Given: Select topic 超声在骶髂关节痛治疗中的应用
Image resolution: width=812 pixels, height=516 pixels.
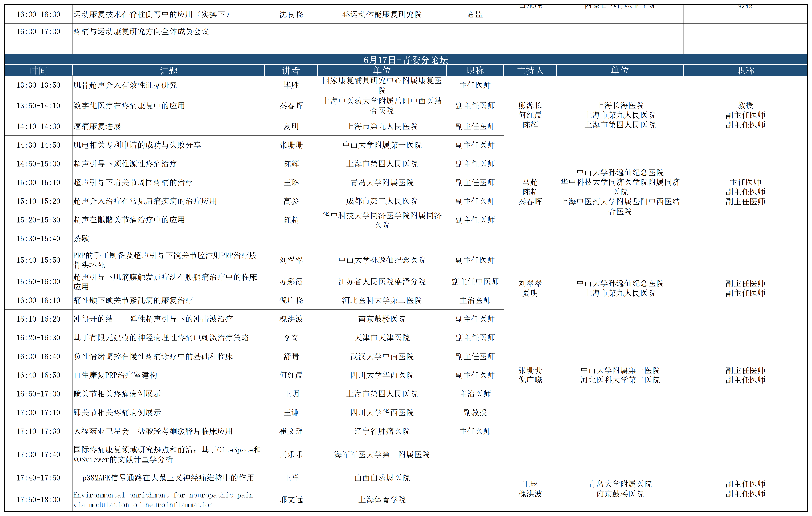Looking at the screenshot, I should pos(129,220).
